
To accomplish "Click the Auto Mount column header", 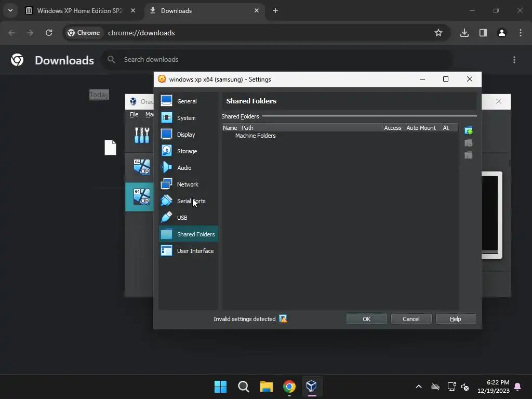I will coord(421,128).
